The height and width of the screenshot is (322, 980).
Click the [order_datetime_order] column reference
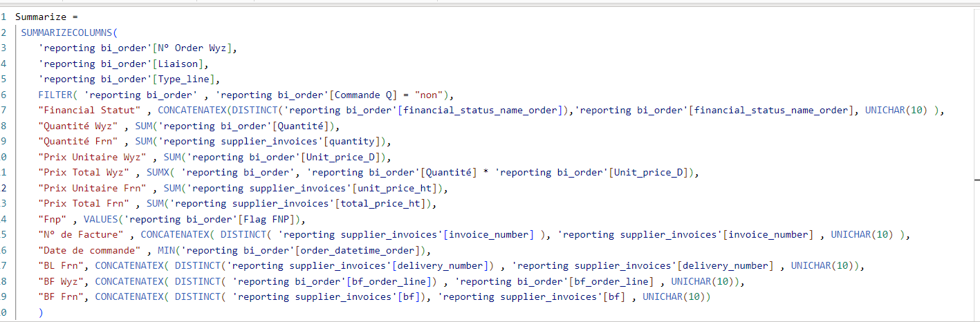358,250
